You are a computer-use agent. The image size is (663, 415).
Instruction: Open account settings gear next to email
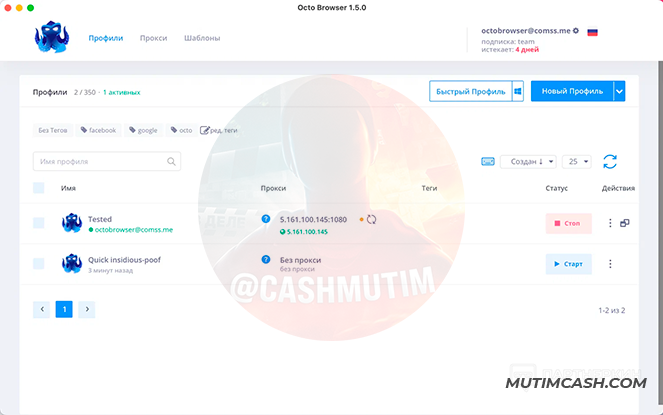click(x=575, y=30)
